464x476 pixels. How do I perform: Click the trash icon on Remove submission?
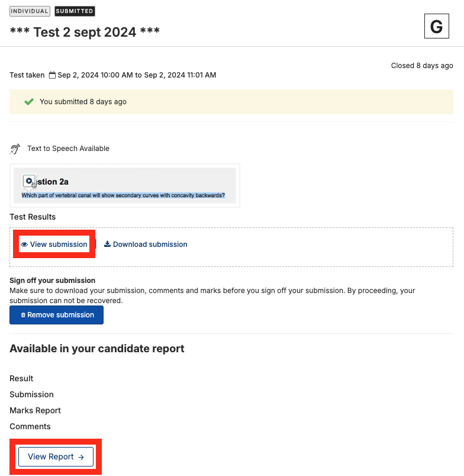point(23,315)
